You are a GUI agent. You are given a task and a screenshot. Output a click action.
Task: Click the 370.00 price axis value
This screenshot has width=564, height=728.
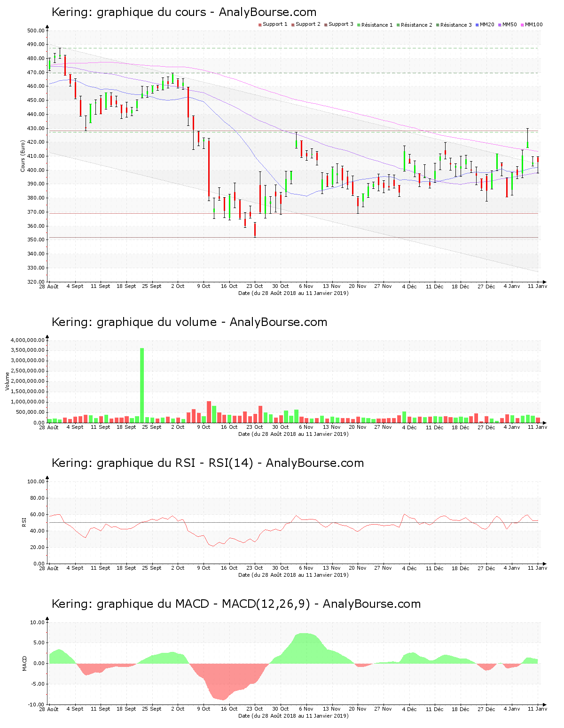coord(36,212)
